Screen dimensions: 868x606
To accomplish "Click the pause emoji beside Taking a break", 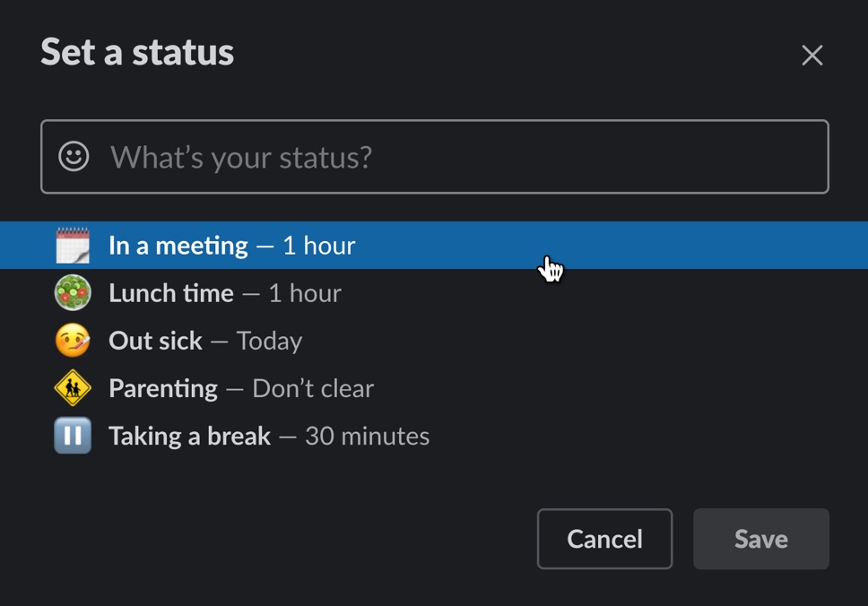I will coord(72,435).
